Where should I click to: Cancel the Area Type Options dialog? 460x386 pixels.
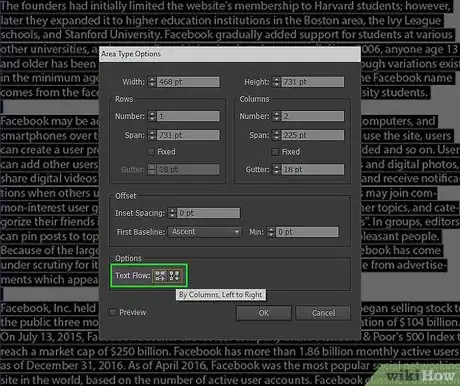click(x=323, y=313)
